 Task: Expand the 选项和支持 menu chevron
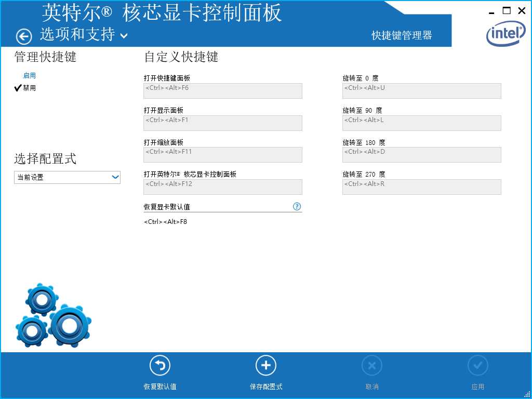(x=124, y=36)
